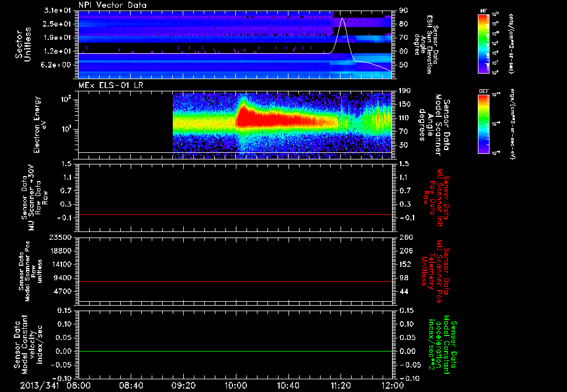Image resolution: width=567 pixels, height=392 pixels.
Task: Click the '08:40' time tick label
Action: click(x=131, y=385)
